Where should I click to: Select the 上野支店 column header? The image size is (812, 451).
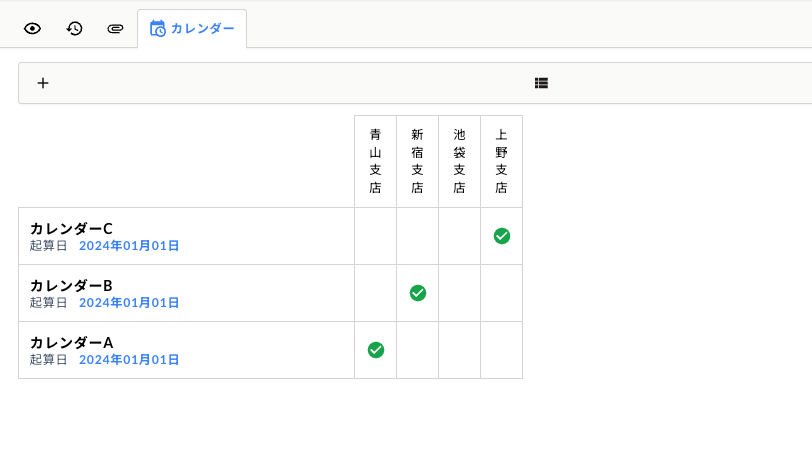[x=501, y=162]
